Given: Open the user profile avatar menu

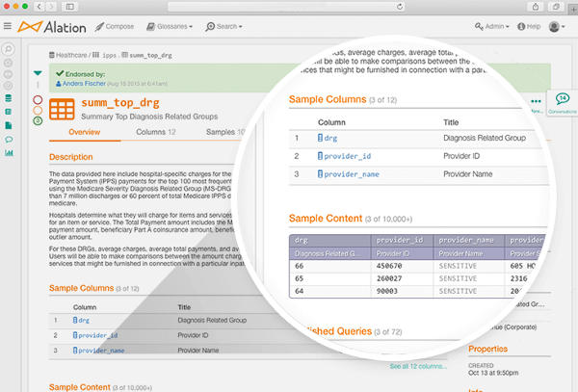Looking at the screenshot, I should tap(557, 27).
